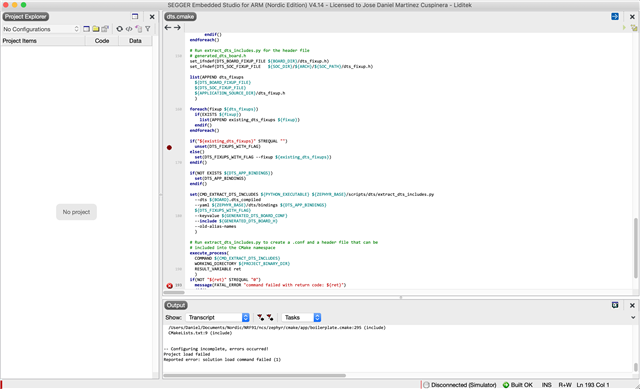This screenshot has width=640, height=389.
Task: Close the Output panel
Action: (632, 305)
